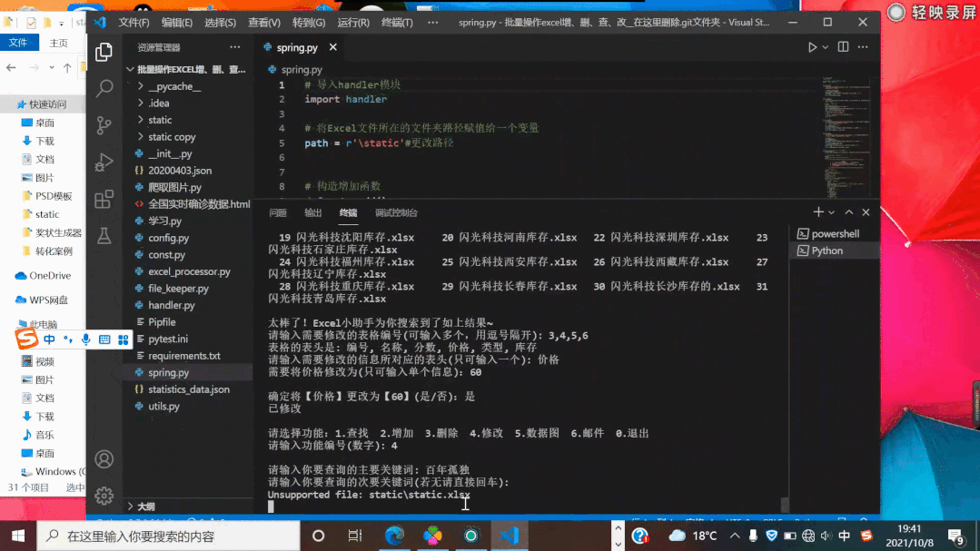Open the Manage gear icon at bottom left

[104, 497]
